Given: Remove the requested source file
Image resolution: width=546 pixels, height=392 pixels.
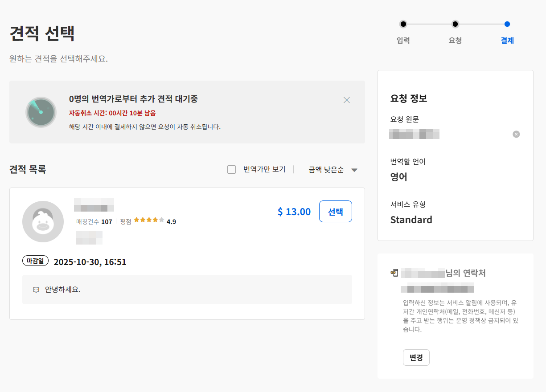Looking at the screenshot, I should point(516,134).
